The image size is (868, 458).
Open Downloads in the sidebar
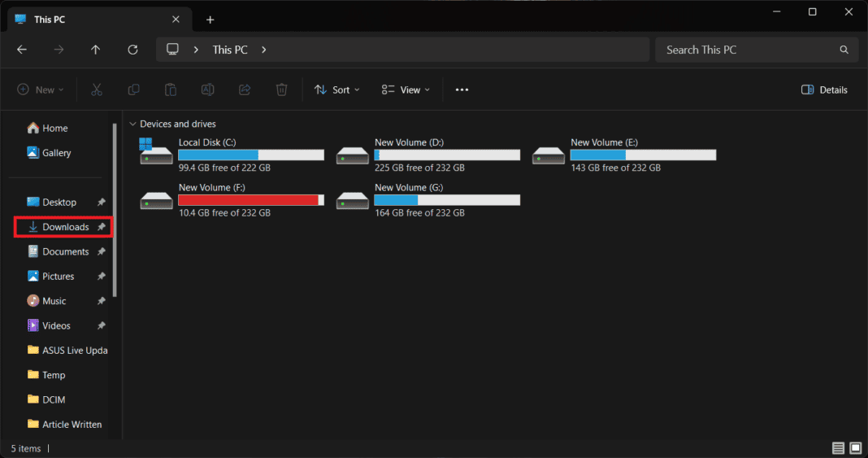65,227
